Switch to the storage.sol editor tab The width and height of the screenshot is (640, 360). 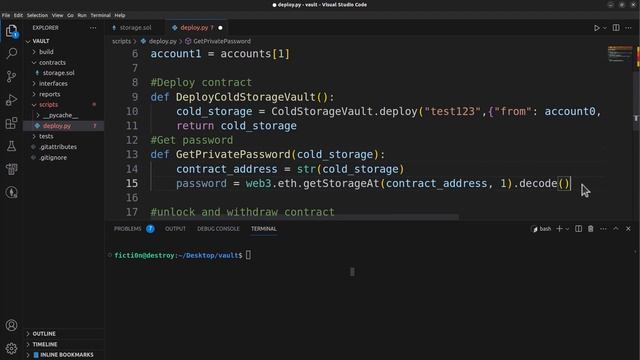click(x=136, y=28)
